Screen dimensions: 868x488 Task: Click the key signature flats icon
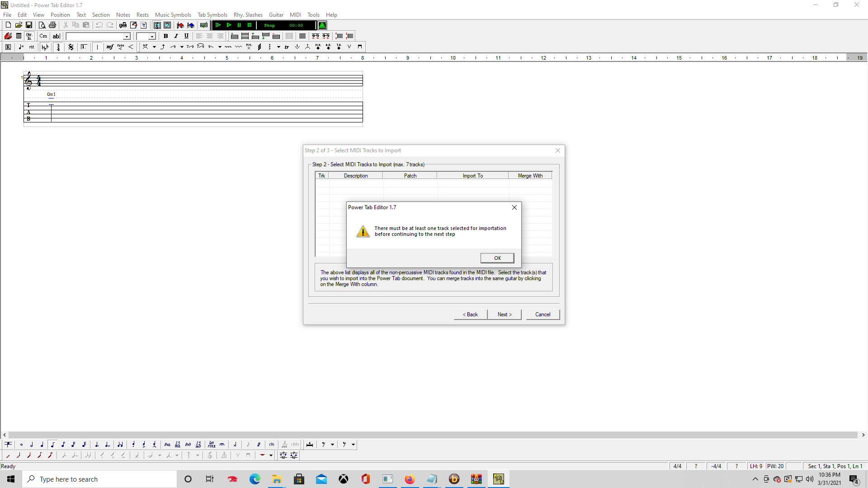coord(45,47)
